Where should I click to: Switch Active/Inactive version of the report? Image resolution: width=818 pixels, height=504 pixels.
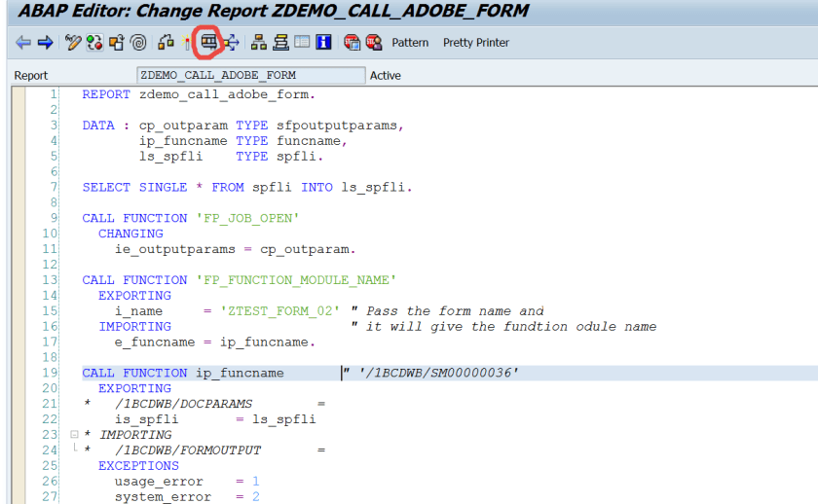pyautogui.click(x=94, y=43)
